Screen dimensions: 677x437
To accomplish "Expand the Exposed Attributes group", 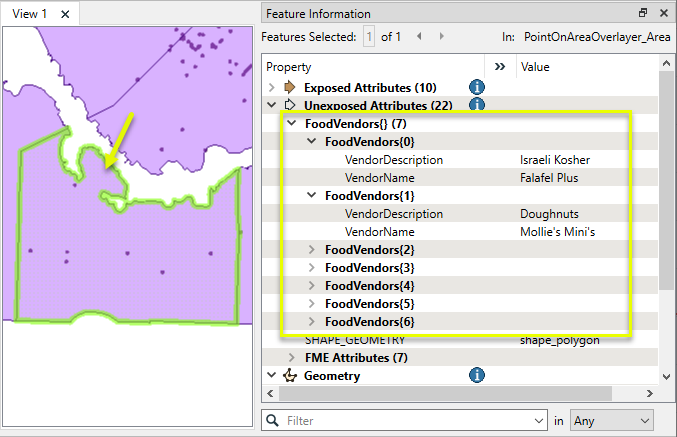I will 274,87.
